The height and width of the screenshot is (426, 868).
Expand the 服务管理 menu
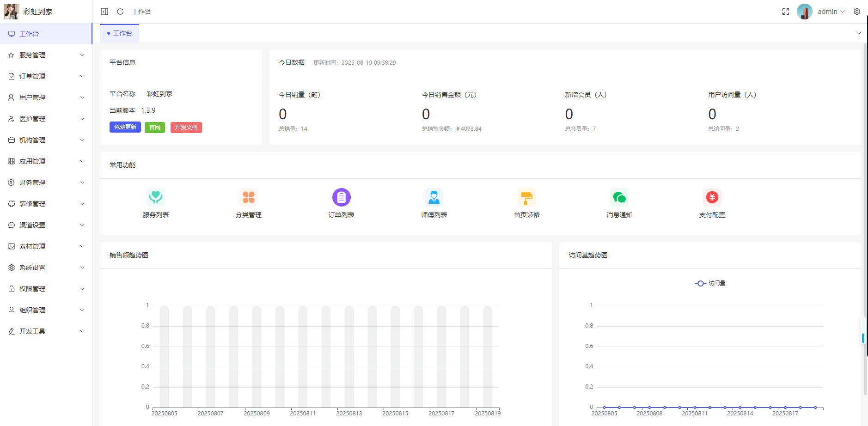click(46, 55)
